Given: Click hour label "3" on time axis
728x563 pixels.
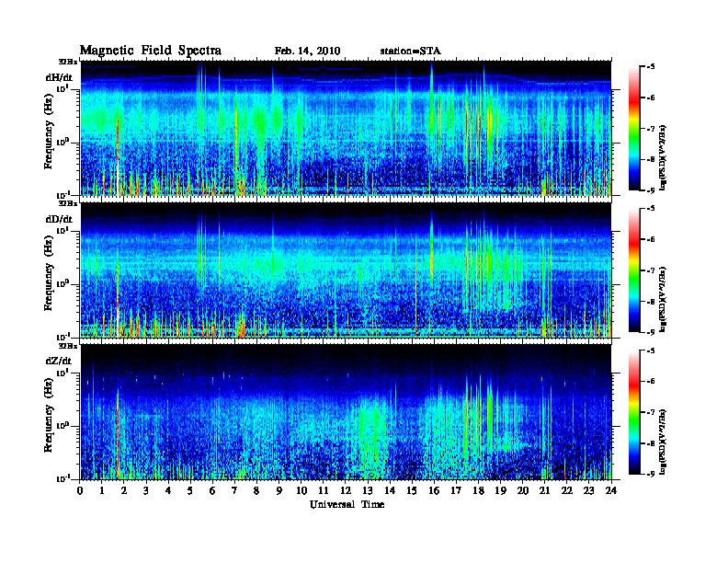Looking at the screenshot, I should click(x=146, y=490).
